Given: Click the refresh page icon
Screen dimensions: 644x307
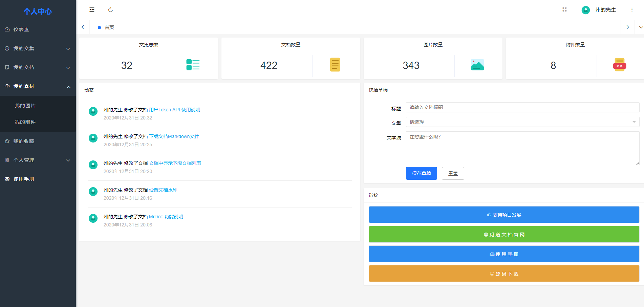Looking at the screenshot, I should (110, 10).
